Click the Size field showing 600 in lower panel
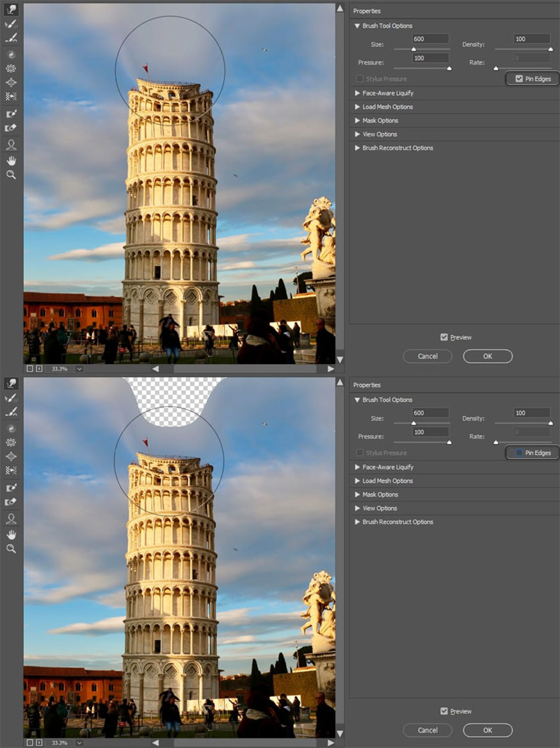The width and height of the screenshot is (560, 748). 431,413
